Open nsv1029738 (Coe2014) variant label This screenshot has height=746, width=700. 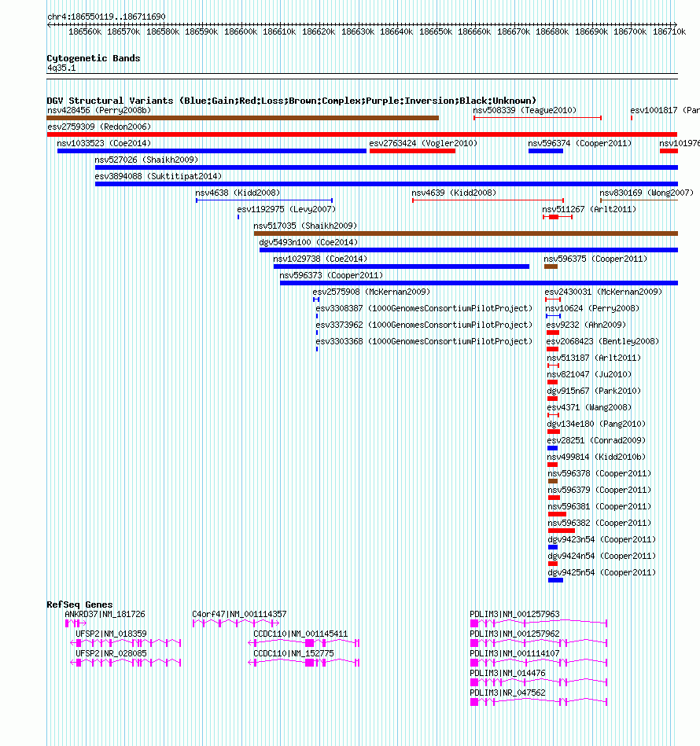320,259
